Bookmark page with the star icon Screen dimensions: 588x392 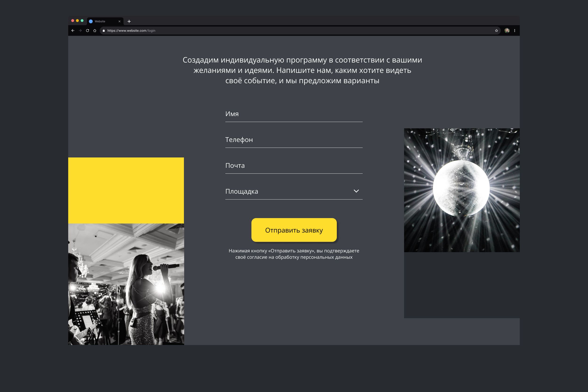496,31
